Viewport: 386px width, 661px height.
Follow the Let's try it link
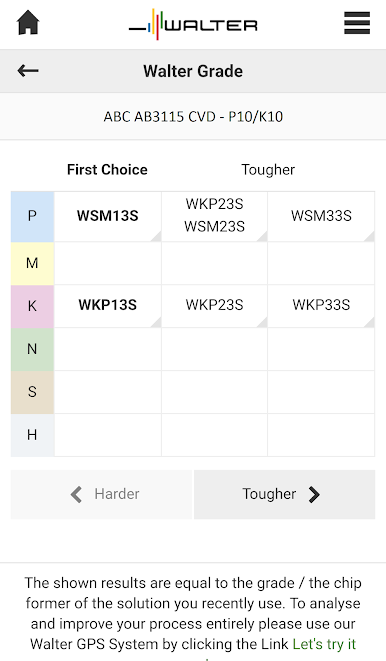[324, 644]
